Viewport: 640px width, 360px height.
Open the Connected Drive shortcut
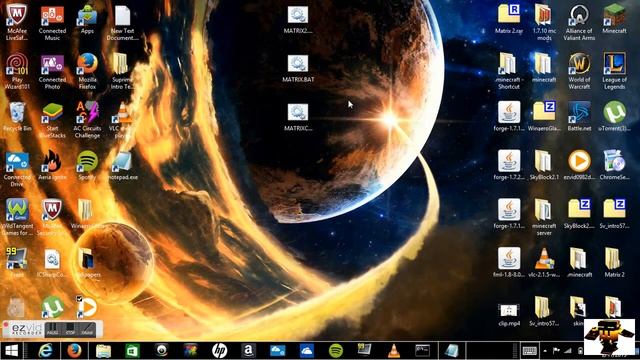coord(17,169)
